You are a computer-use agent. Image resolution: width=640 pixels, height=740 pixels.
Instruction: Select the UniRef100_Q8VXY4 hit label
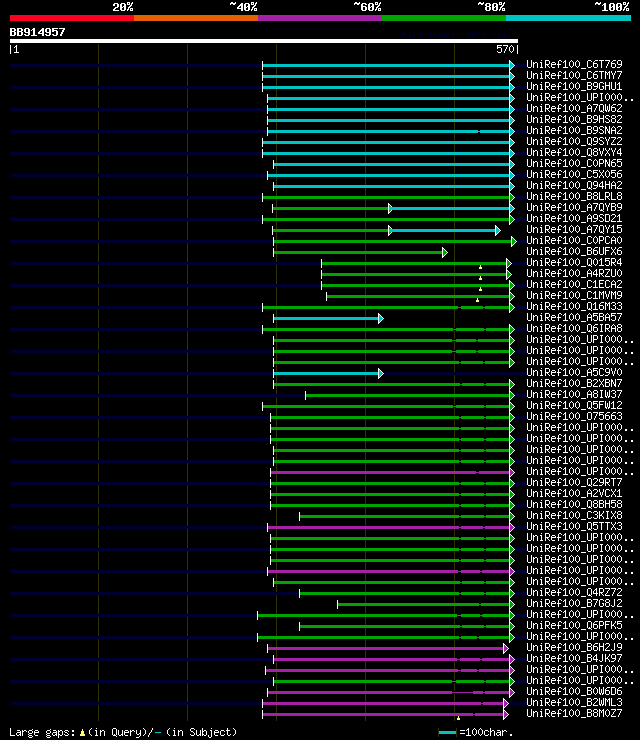click(x=574, y=152)
